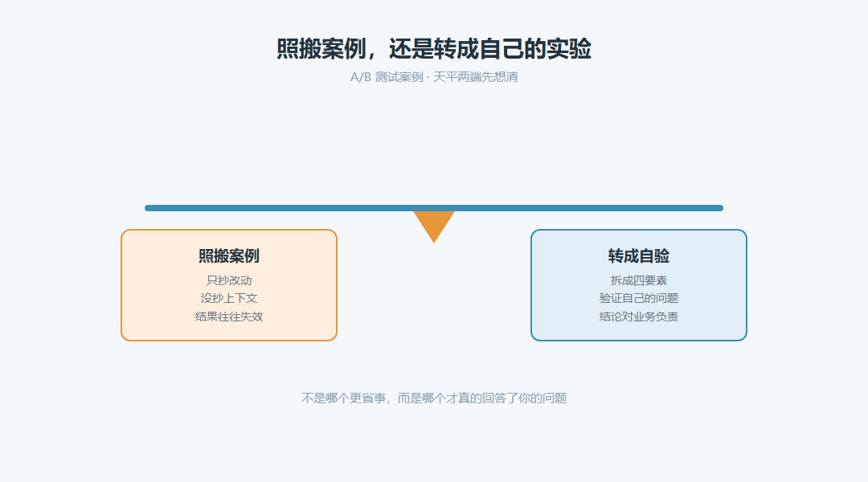Click the blue balance beam bar

pos(434,208)
